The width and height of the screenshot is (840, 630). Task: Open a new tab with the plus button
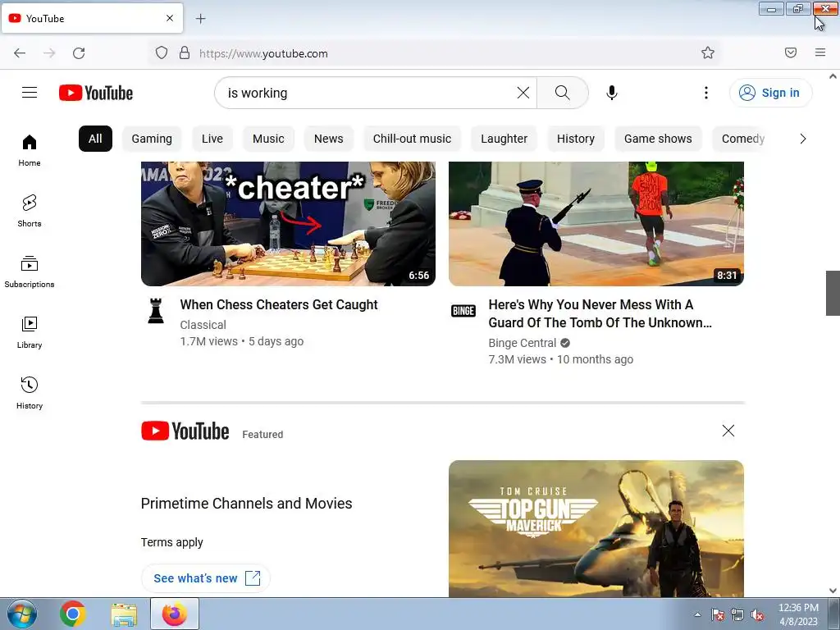click(x=200, y=19)
